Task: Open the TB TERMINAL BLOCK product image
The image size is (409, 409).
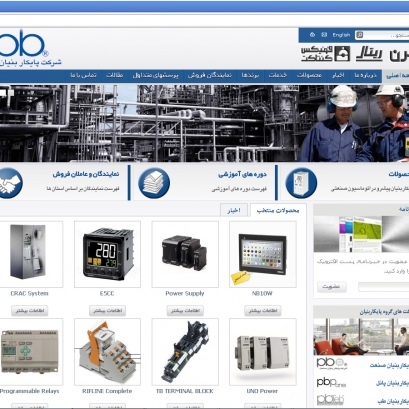Action: pos(185,352)
